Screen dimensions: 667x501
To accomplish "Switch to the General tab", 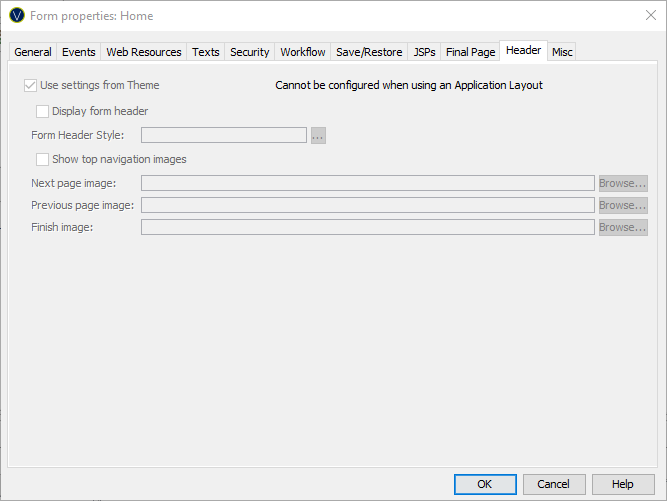I will [33, 52].
